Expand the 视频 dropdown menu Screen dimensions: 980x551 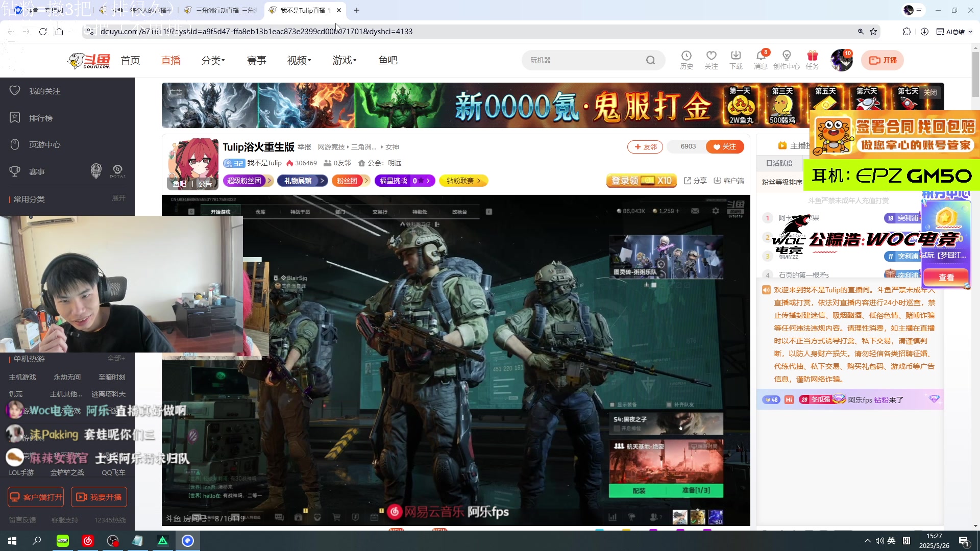[299, 60]
